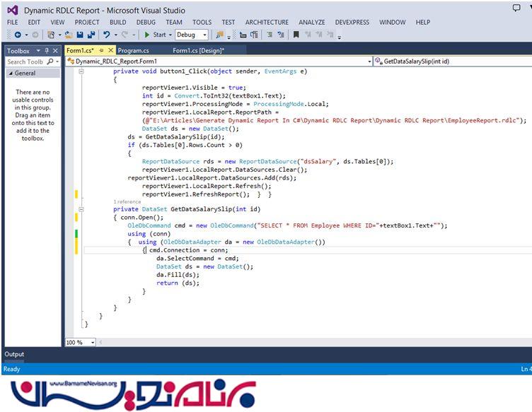This screenshot has height=412, width=532.
Task: Close the Form1.cs tab with X
Action: coord(111,50)
